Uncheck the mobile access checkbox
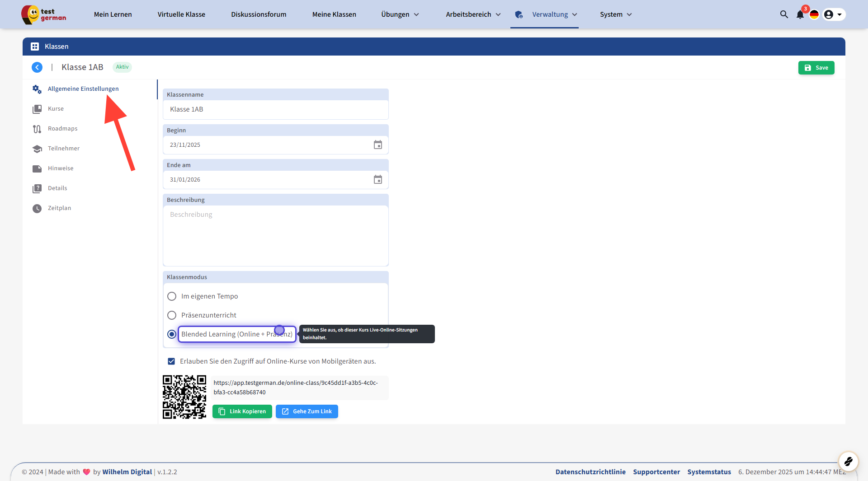868x481 pixels. [171, 361]
